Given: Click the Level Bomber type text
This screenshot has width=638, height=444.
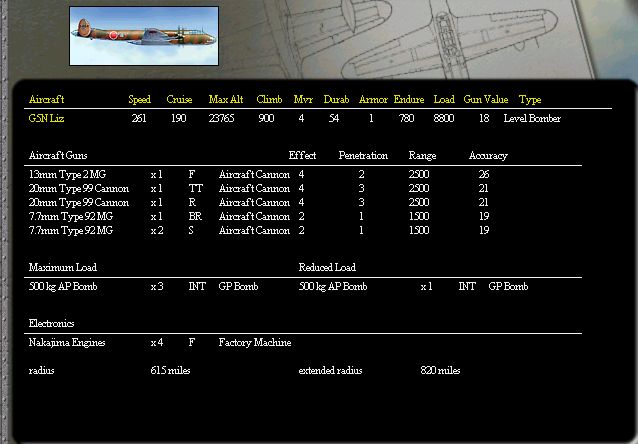Looking at the screenshot, I should (532, 118).
